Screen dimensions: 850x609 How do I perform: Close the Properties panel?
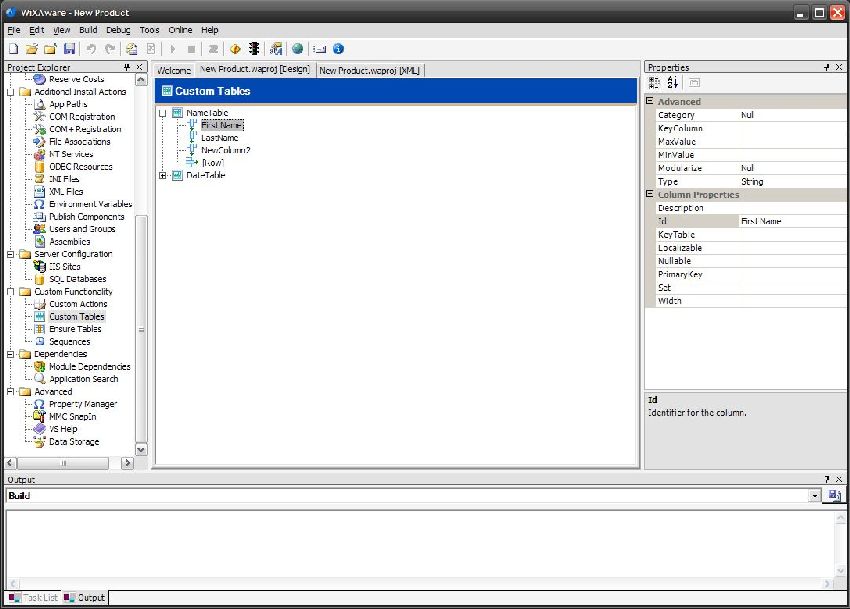point(839,67)
